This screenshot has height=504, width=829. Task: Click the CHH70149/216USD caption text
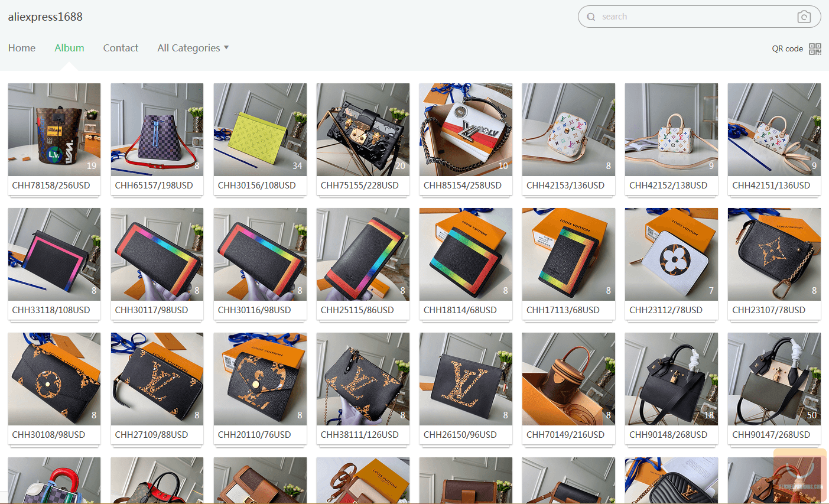point(565,434)
